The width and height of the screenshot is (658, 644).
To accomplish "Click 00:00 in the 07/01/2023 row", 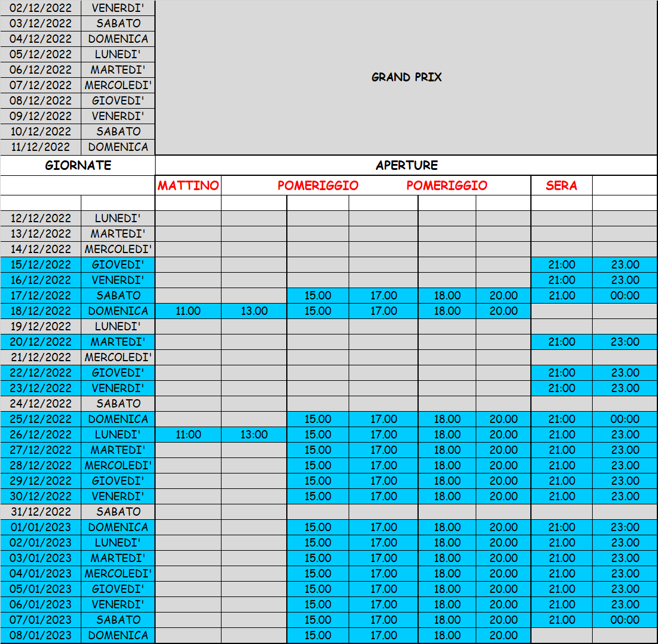I will coord(625,620).
